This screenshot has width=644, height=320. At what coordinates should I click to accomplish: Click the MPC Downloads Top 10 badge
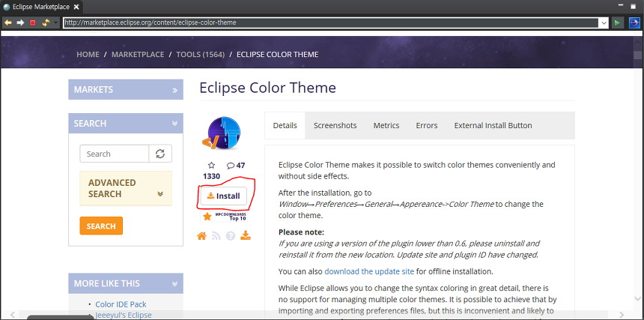pyautogui.click(x=224, y=216)
